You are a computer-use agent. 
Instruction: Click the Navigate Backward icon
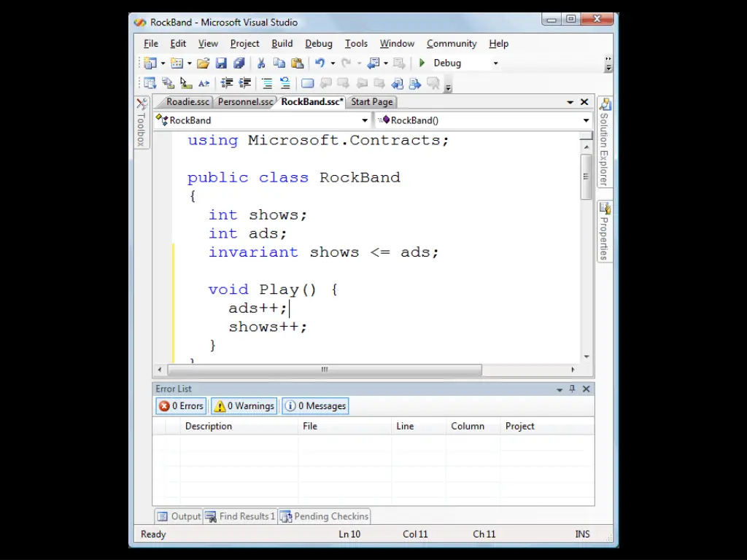[x=373, y=63]
